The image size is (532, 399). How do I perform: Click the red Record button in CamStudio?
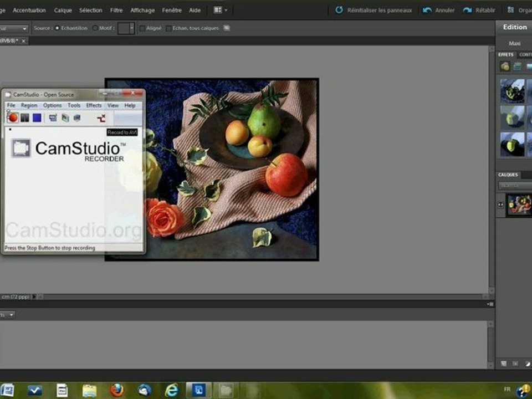click(x=13, y=117)
